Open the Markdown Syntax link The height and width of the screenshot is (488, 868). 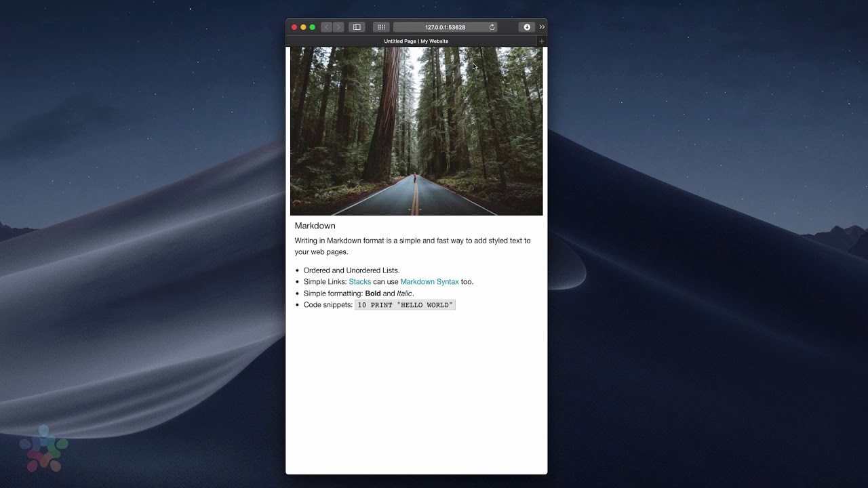pos(429,282)
